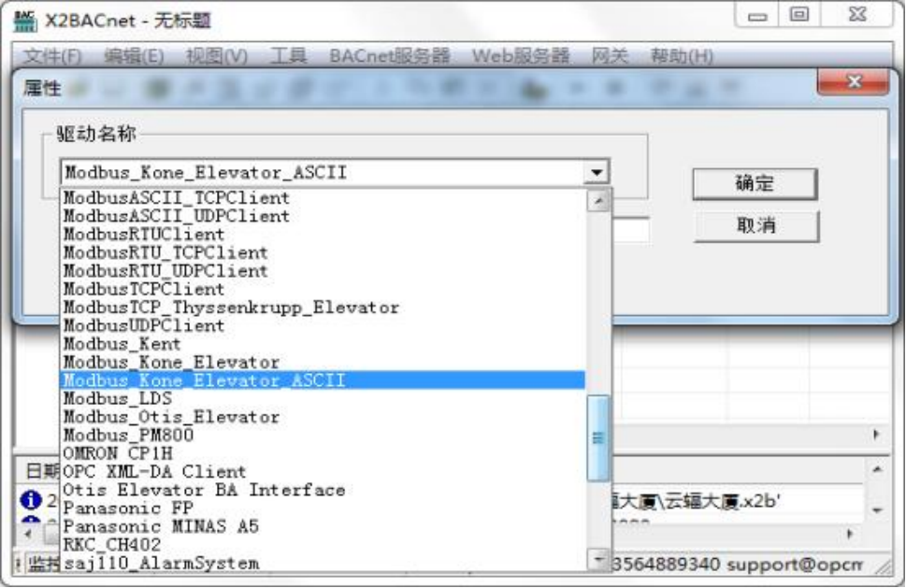Select saj110_AlarmSystem entry
The image size is (906, 588).
coord(323,563)
